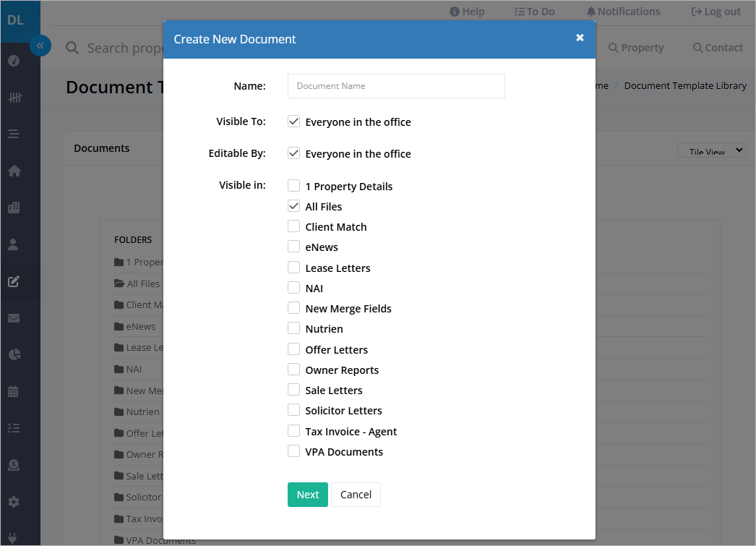This screenshot has width=756, height=546.
Task: Open the Owner Reports folder
Action: pos(139,454)
